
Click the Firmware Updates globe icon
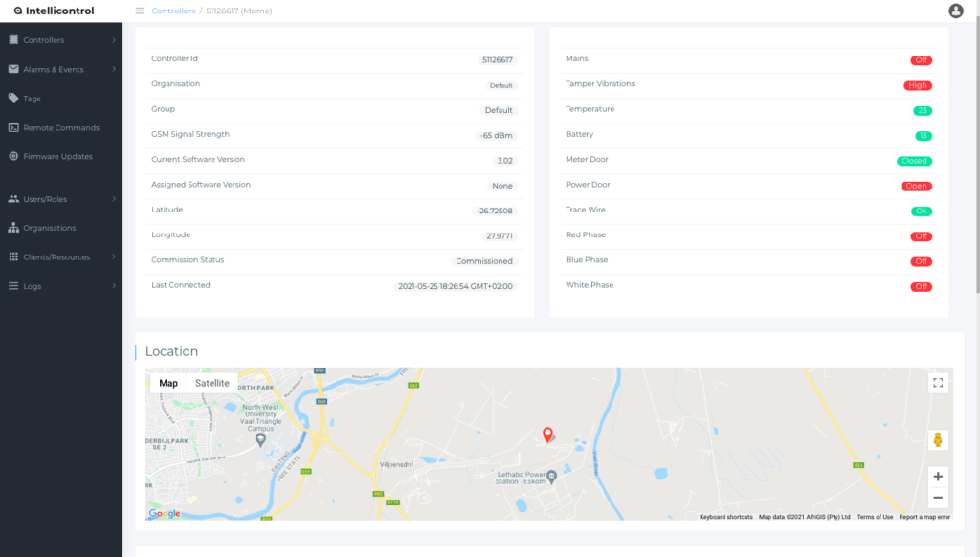[13, 156]
